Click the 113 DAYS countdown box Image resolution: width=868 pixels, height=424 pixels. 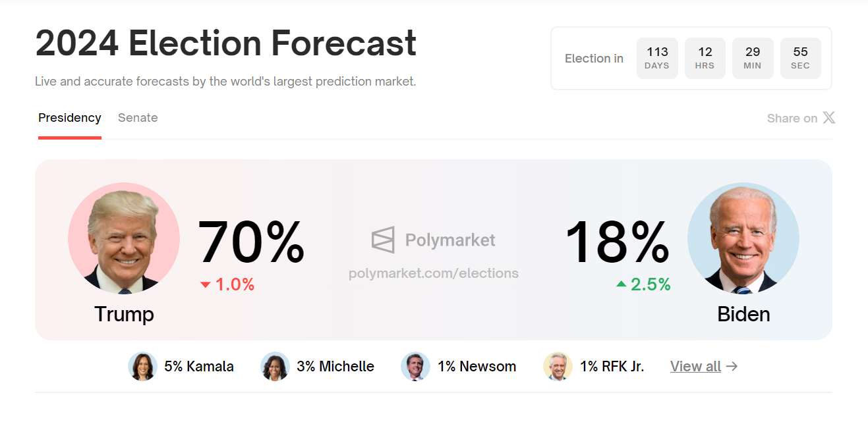coord(657,58)
